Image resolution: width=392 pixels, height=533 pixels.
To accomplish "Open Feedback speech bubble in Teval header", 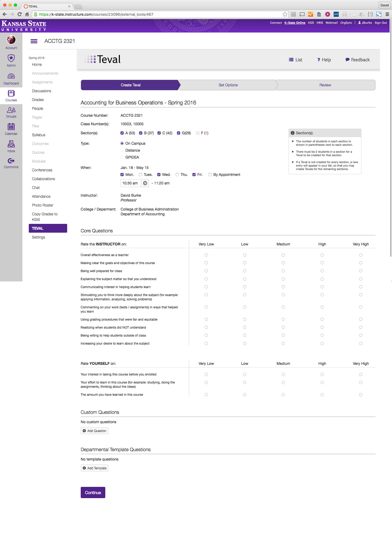I will coord(347,60).
